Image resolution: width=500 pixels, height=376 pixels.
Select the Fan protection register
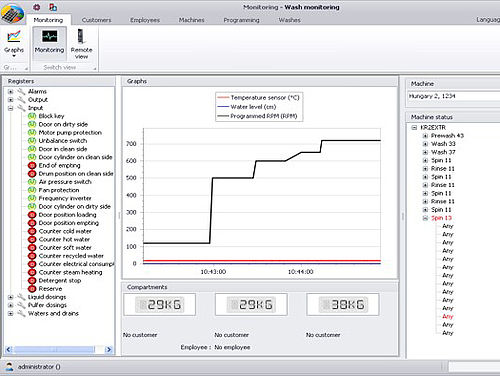click(x=59, y=190)
